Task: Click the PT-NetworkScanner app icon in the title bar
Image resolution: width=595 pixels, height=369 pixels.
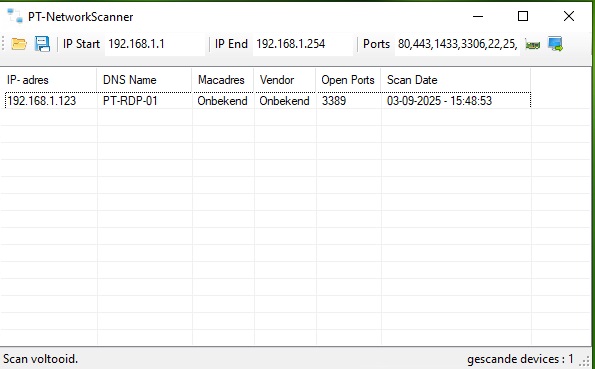Action: [15, 16]
